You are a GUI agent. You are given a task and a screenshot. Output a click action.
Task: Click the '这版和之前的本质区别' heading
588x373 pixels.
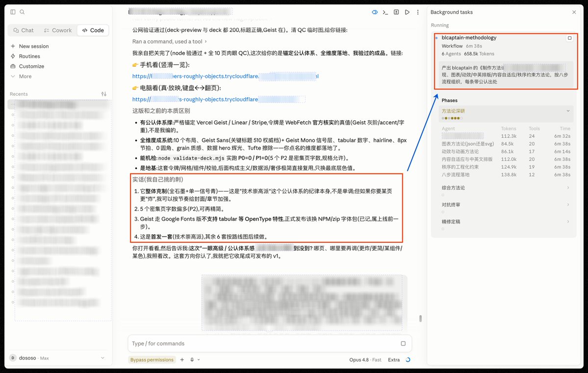click(161, 111)
